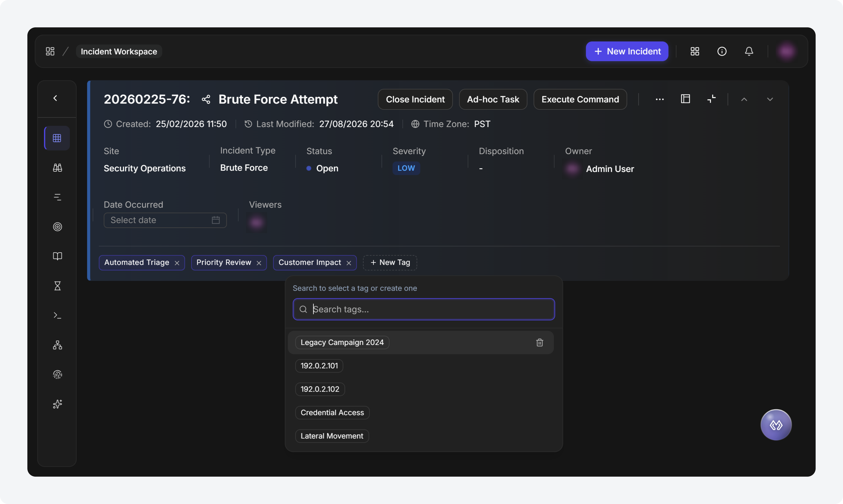Select the Lateral Movement tag option

pos(332,436)
